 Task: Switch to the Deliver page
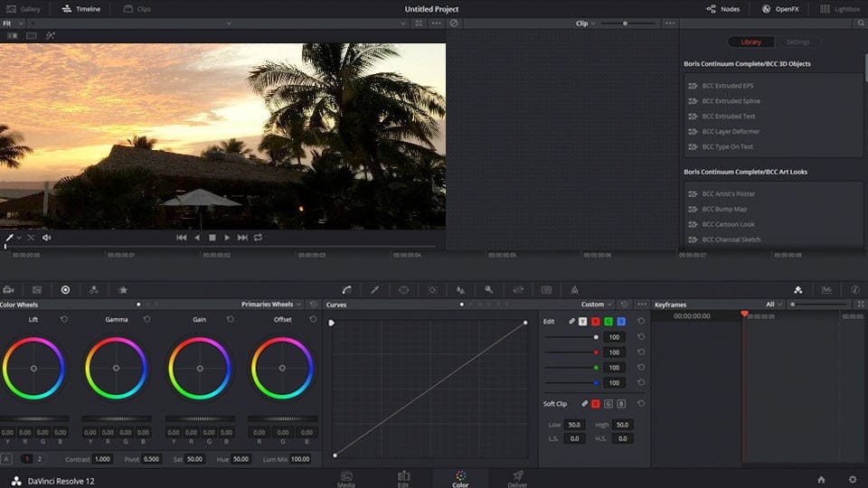click(x=517, y=478)
